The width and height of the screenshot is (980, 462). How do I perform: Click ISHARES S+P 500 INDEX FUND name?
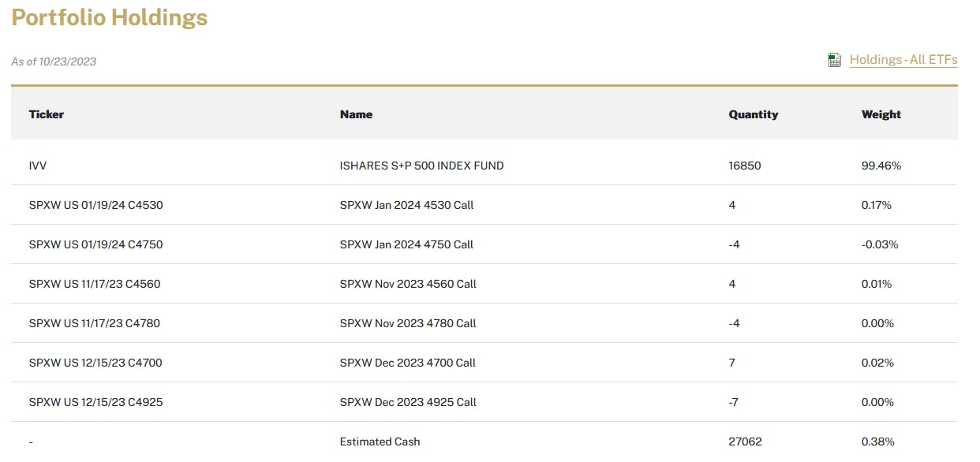[x=421, y=166]
